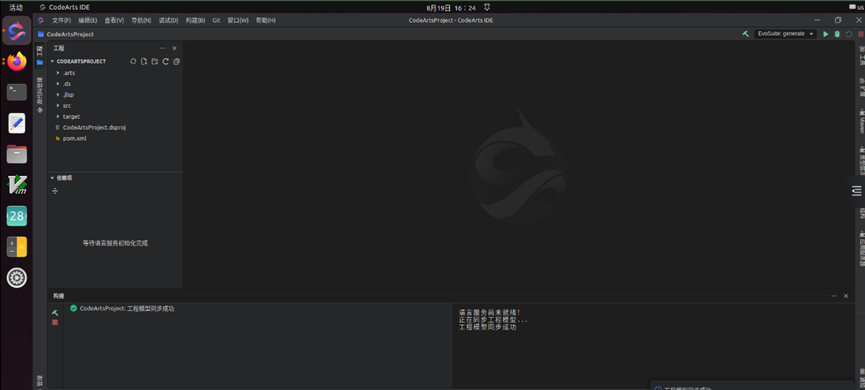Click the locate/sync circle icon in the project header
The image size is (865, 390).
(133, 61)
